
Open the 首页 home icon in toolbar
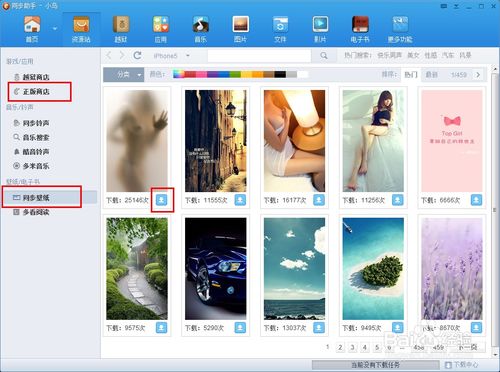point(32,29)
